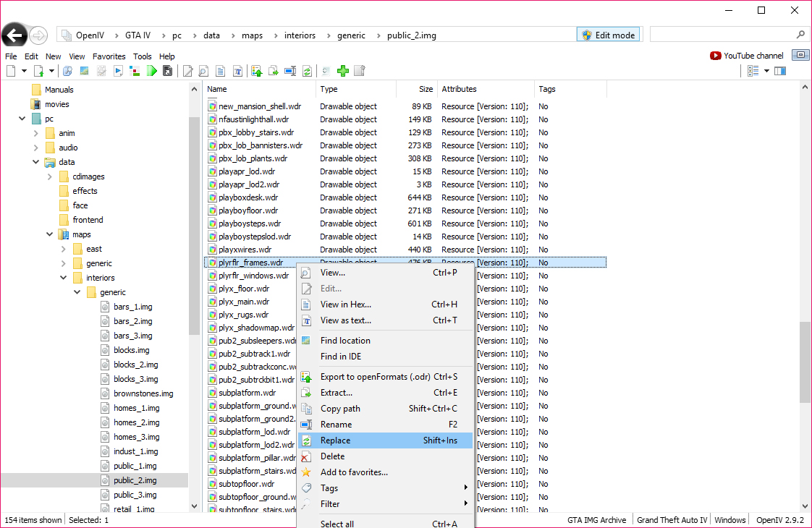Click the Replace file toolbar icon
The height and width of the screenshot is (528, 812).
coord(308,71)
